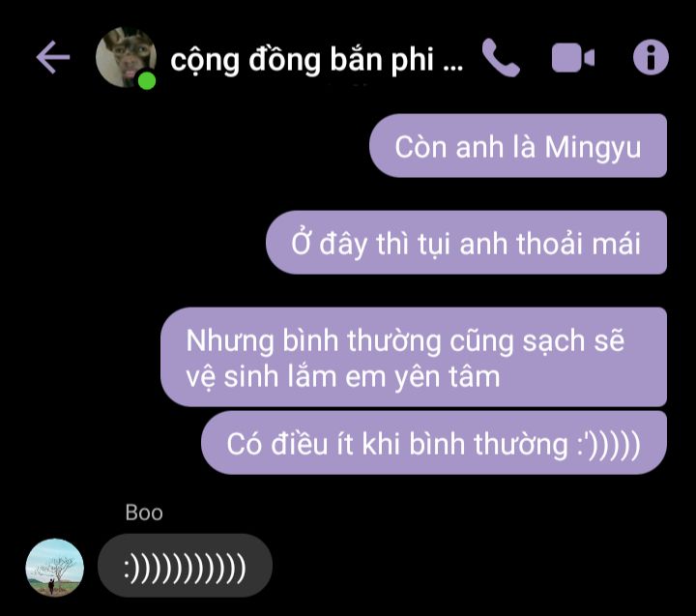Tap the green active status dot

(147, 81)
